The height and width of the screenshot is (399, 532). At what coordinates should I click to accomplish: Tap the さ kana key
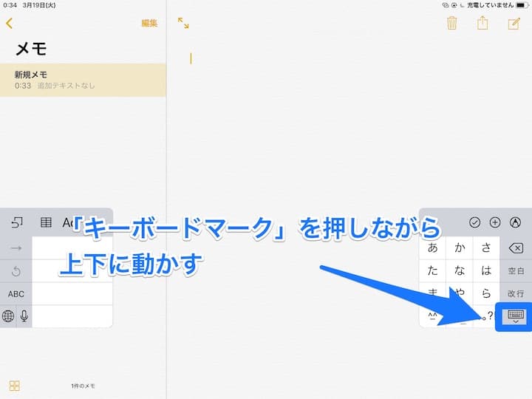coord(486,248)
